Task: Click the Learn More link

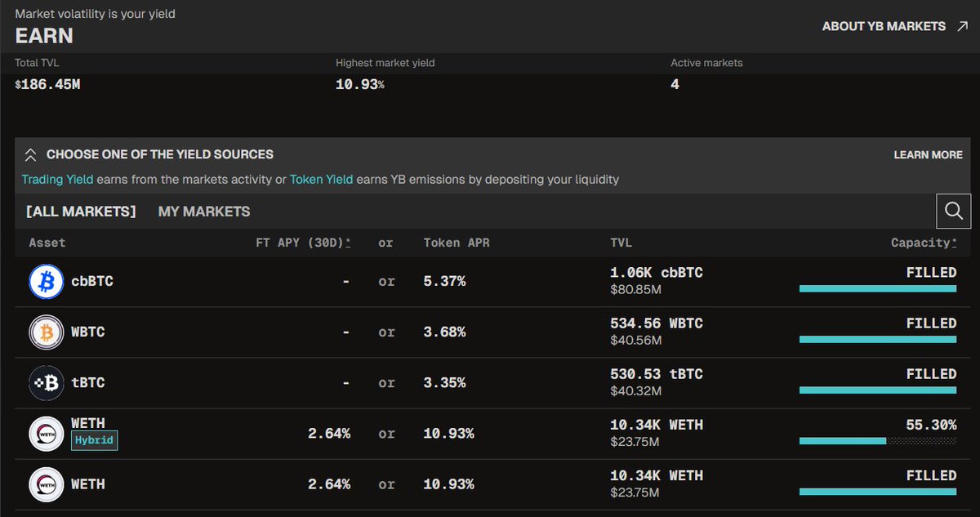Action: pyautogui.click(x=928, y=154)
